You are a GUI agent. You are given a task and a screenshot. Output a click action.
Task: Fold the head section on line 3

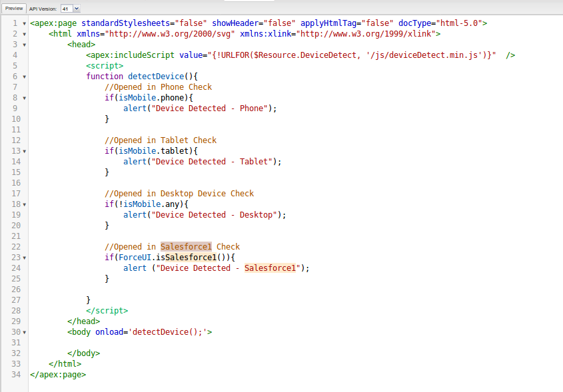coord(25,45)
